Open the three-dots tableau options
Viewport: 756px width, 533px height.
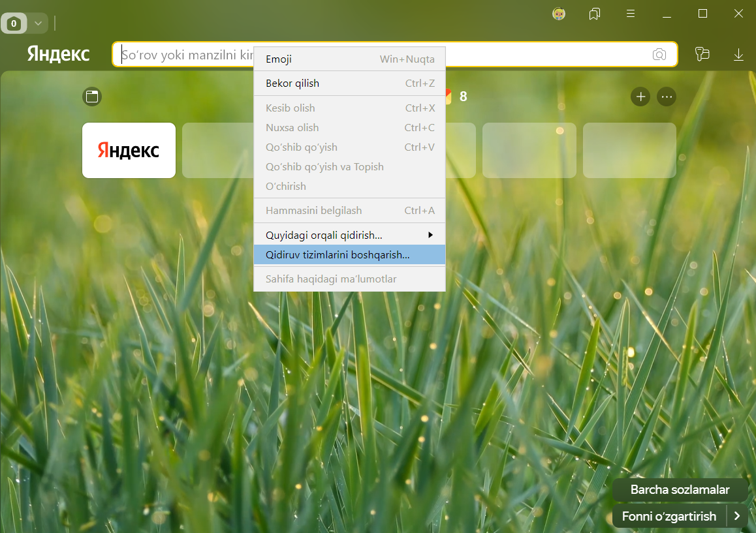667,97
